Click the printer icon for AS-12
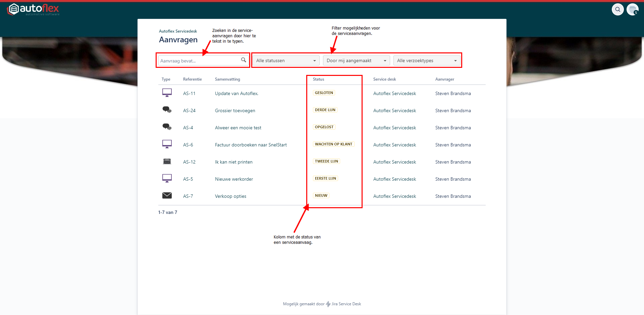 167,162
